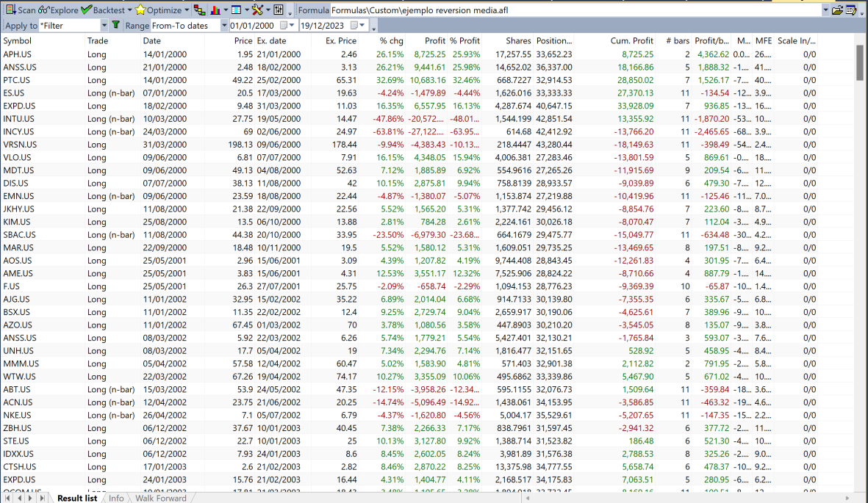Screen dimensions: 868x503
Task: Click the end date field 19/12/2023
Action: click(322, 26)
